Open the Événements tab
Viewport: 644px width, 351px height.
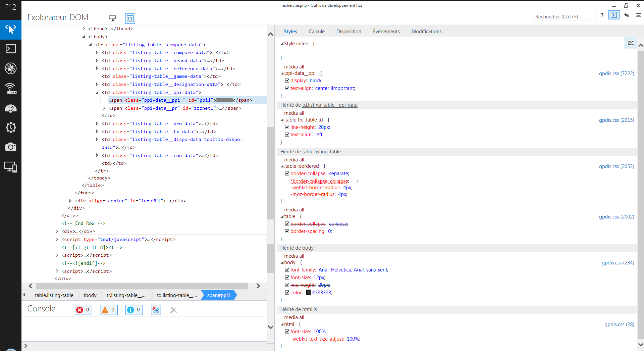386,32
